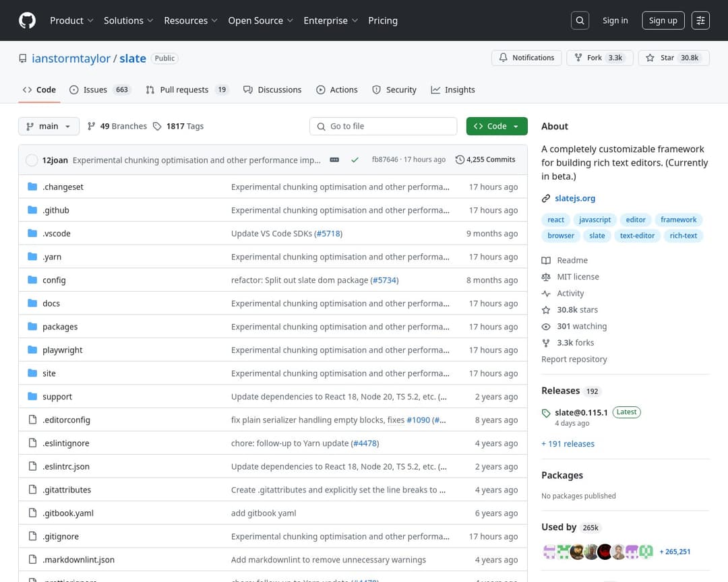The width and height of the screenshot is (728, 582).
Task: Expand the Enterprise menu
Action: click(x=330, y=20)
